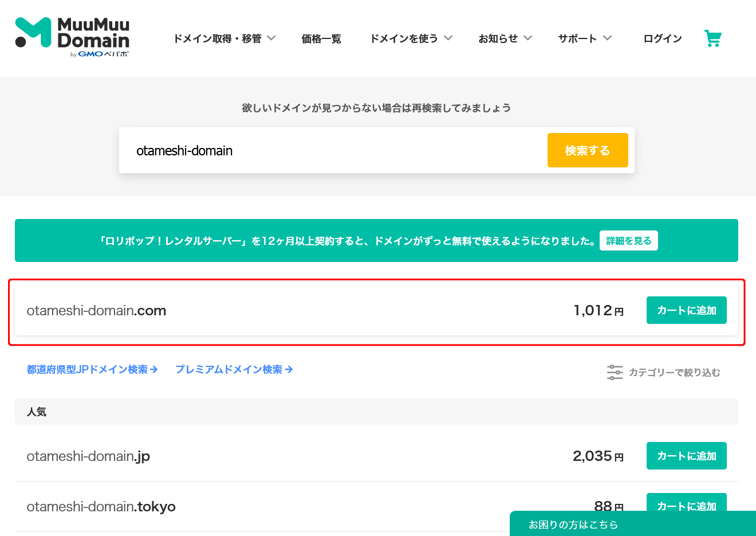Image resolution: width=756 pixels, height=536 pixels.
Task: Click the MuuMuu Domain logo
Action: pyautogui.click(x=72, y=37)
